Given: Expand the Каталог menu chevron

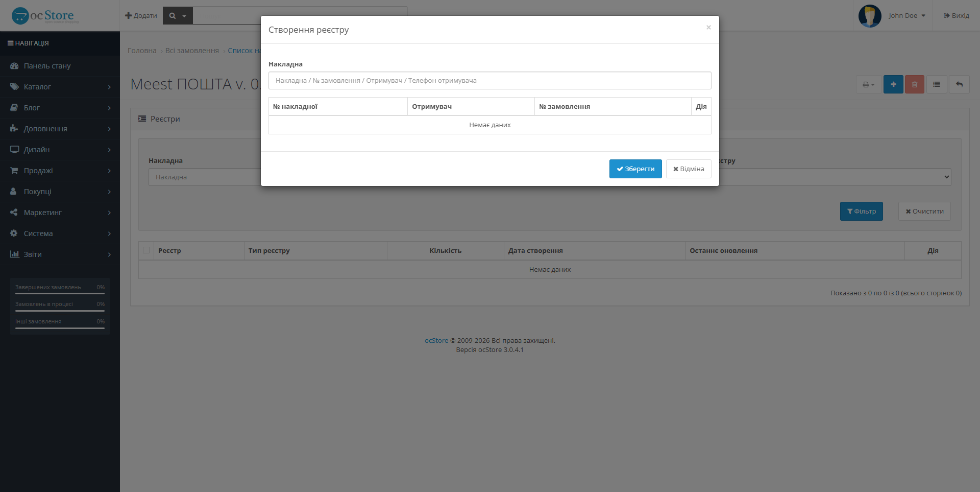Looking at the screenshot, I should click(109, 87).
